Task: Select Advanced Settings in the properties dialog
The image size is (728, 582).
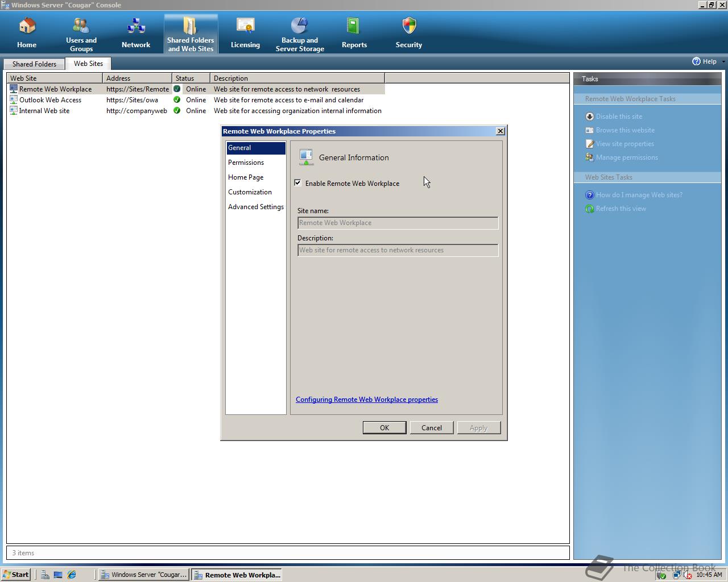Action: (255, 207)
